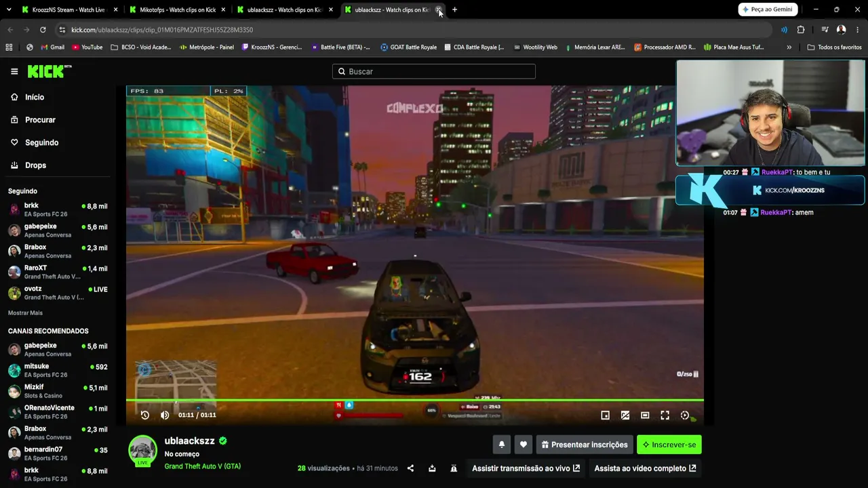Click the Buscar search field
This screenshot has width=868, height=488.
pos(434,71)
